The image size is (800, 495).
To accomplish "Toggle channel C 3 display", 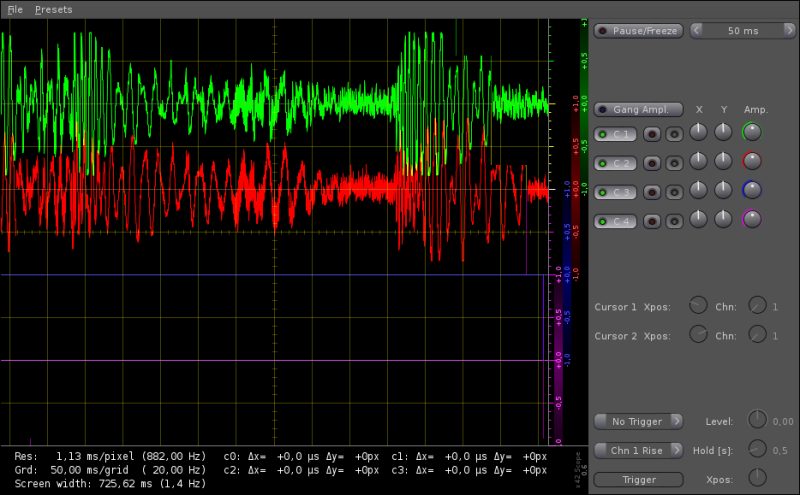I will [x=615, y=191].
